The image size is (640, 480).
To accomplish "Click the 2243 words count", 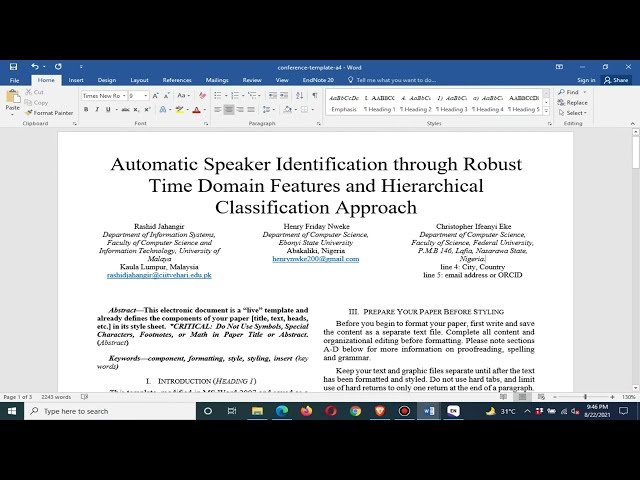I will (56, 397).
